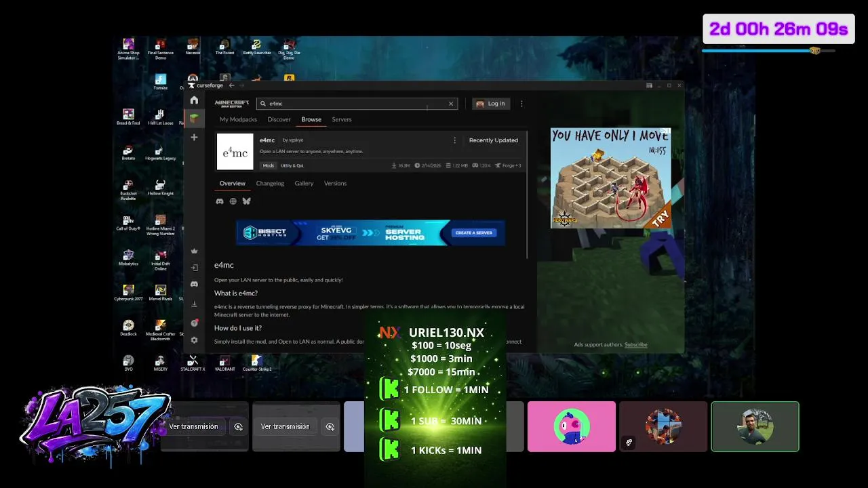Open the crown premium icon in sidebar
Image resolution: width=868 pixels, height=488 pixels.
click(194, 251)
